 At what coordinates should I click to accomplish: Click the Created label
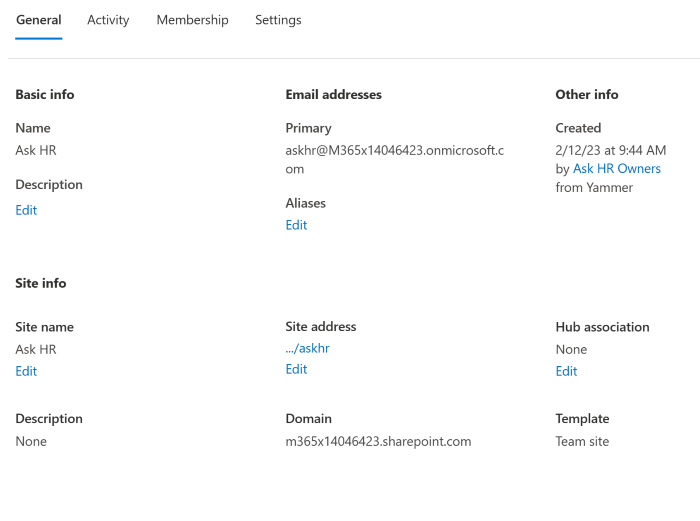pyautogui.click(x=578, y=128)
